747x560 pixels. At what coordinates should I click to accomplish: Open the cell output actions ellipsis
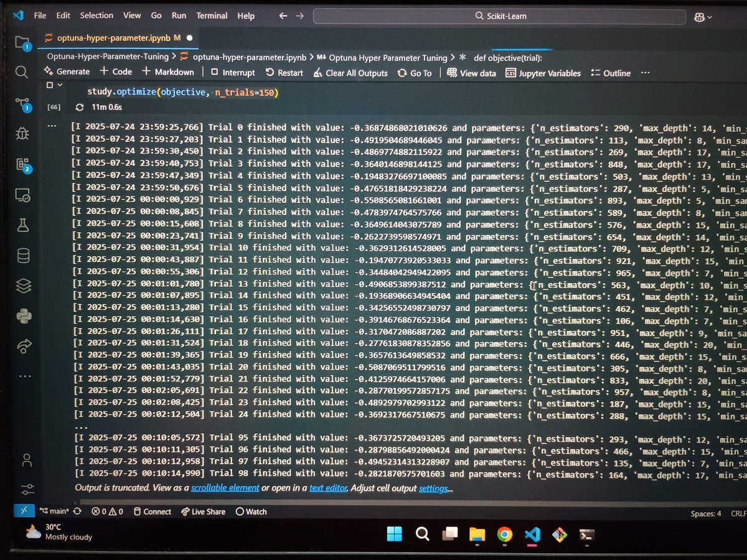(x=51, y=126)
